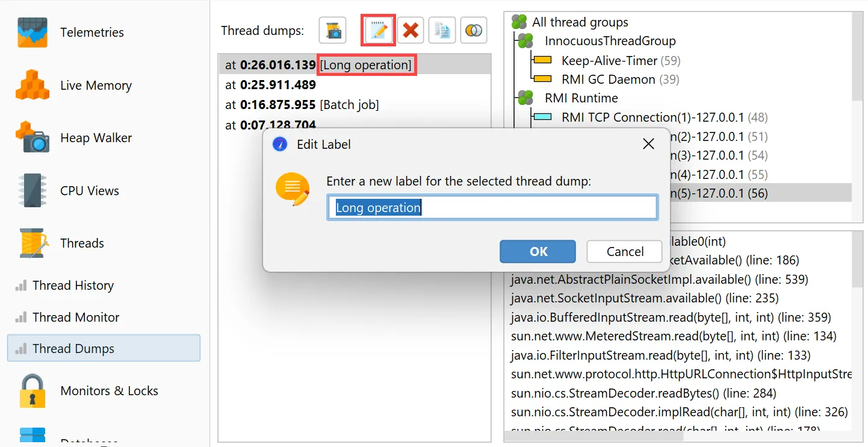
Task: Click RMI TCP Connection(1) cyan status icon
Action: 543,117
